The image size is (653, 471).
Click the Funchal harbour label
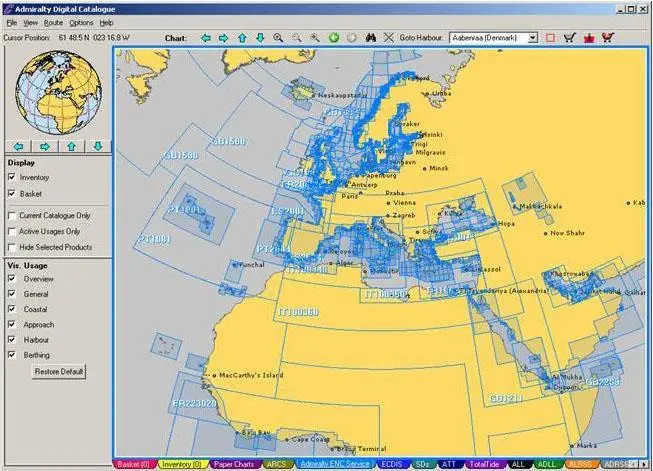[251, 264]
